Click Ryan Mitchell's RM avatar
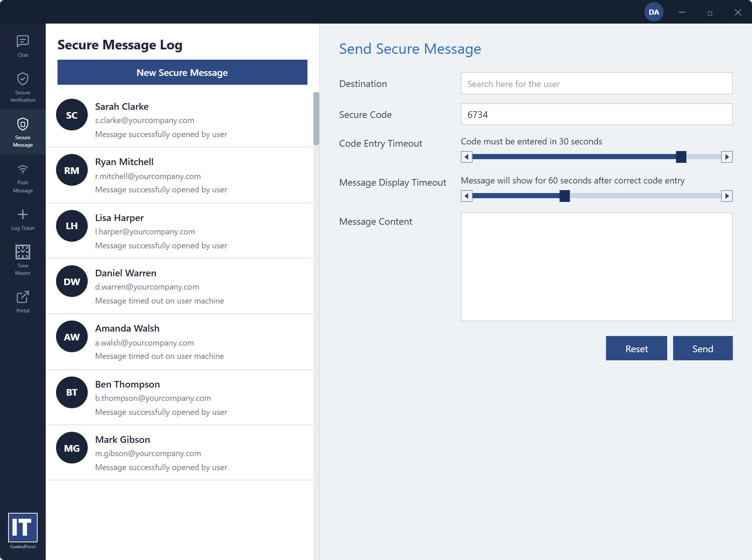 pos(72,170)
